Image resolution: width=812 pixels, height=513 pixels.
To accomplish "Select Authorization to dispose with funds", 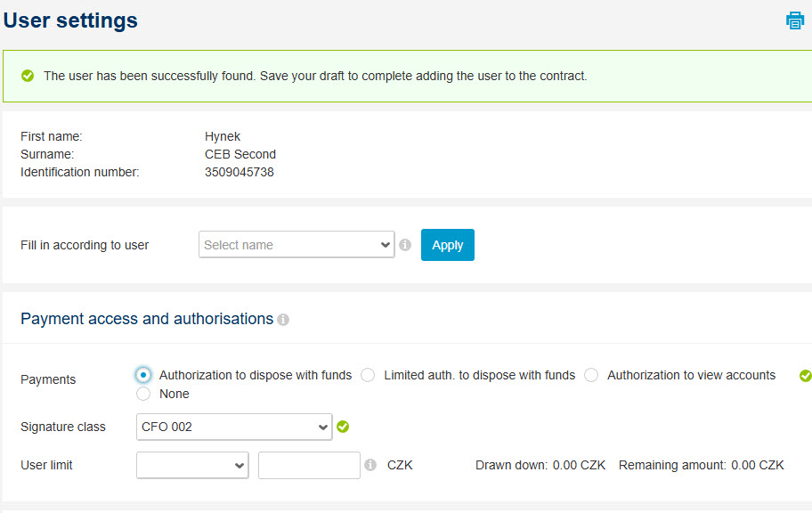I will click(x=143, y=375).
